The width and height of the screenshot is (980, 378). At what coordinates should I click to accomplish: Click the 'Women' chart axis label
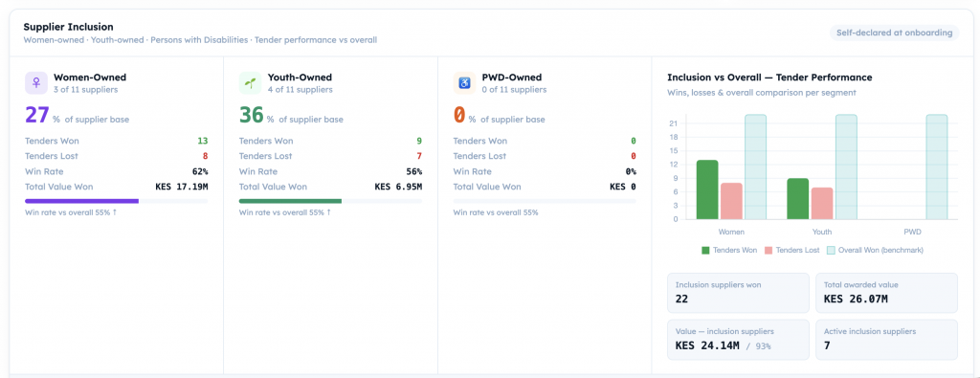[x=731, y=232]
